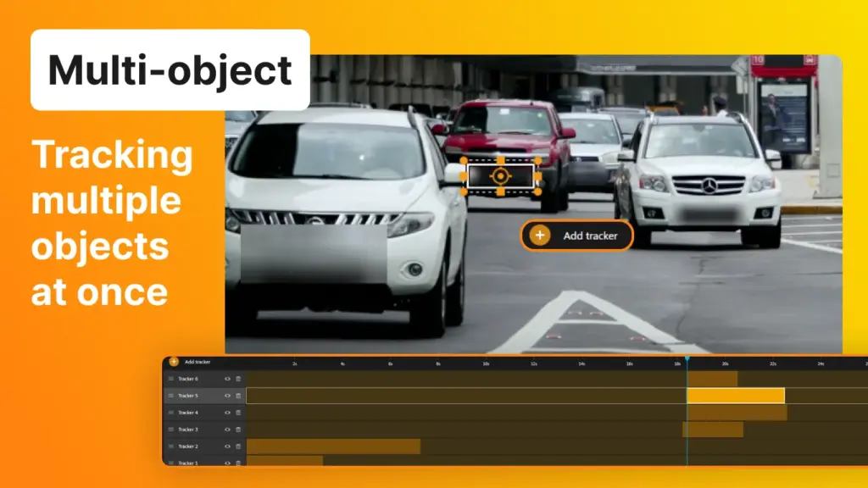Click the plus icon next to timeline's Add tracker

tap(174, 361)
